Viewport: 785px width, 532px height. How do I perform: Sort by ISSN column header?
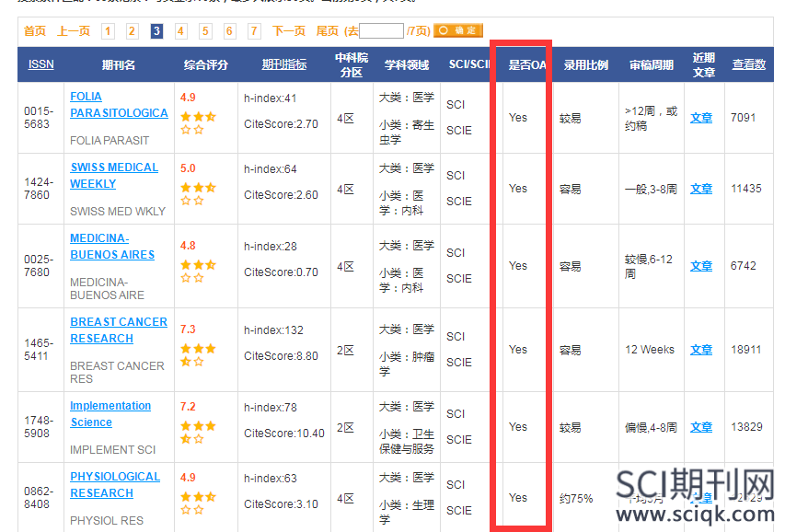(40, 65)
